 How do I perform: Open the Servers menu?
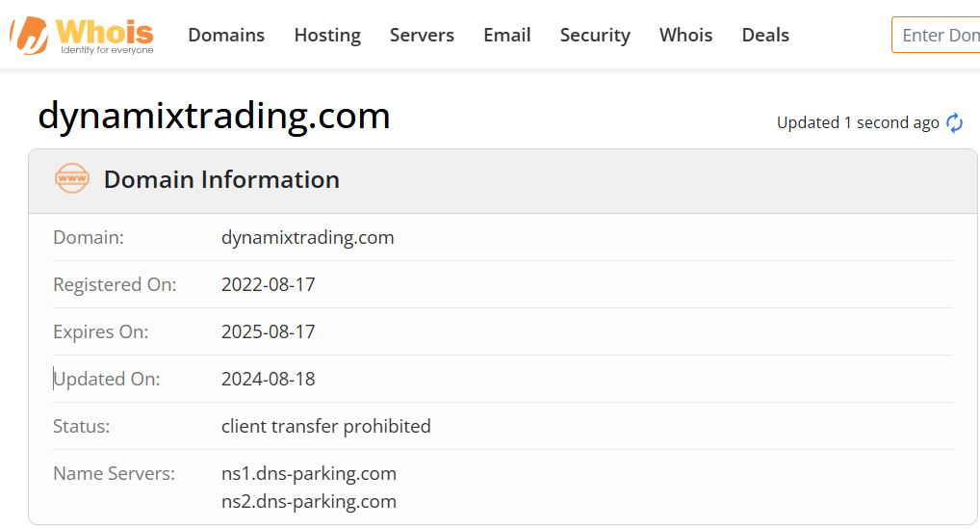tap(422, 35)
